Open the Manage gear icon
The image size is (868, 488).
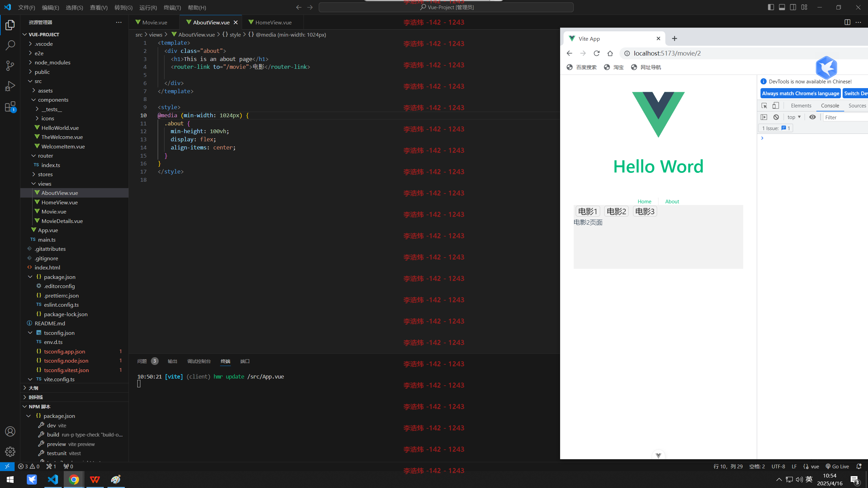[10, 451]
